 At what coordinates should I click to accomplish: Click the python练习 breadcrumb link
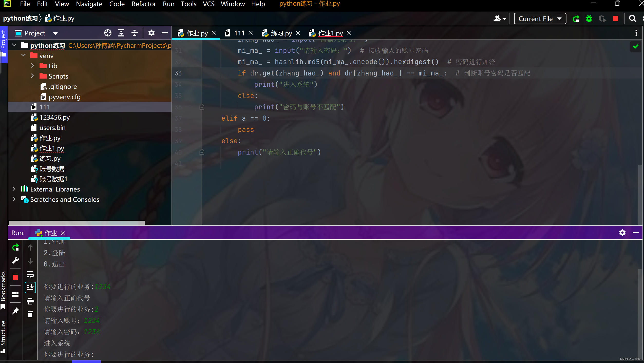pyautogui.click(x=21, y=18)
